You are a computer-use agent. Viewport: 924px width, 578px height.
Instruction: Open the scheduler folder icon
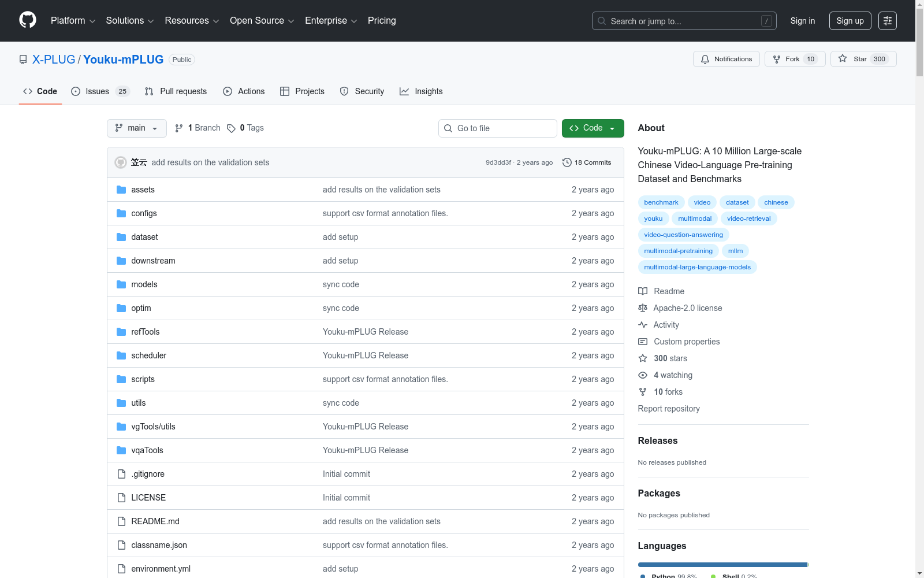121,355
